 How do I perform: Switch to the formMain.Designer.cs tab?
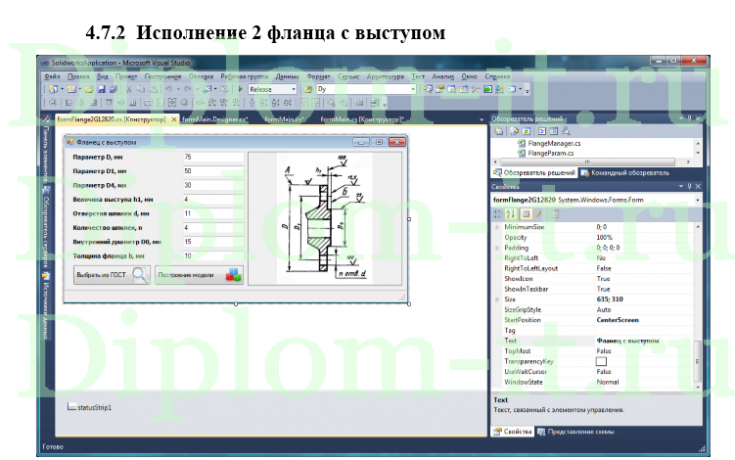pyautogui.click(x=215, y=120)
